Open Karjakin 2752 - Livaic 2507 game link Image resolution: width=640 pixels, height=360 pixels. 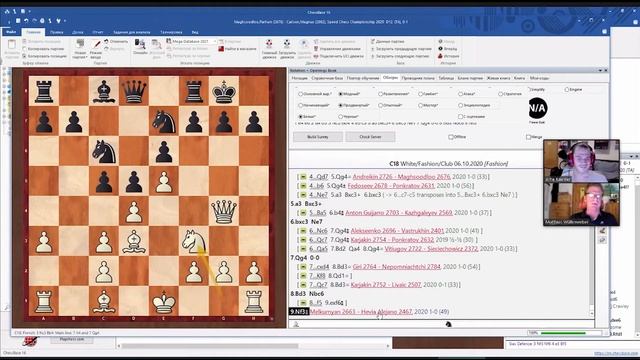386,284
